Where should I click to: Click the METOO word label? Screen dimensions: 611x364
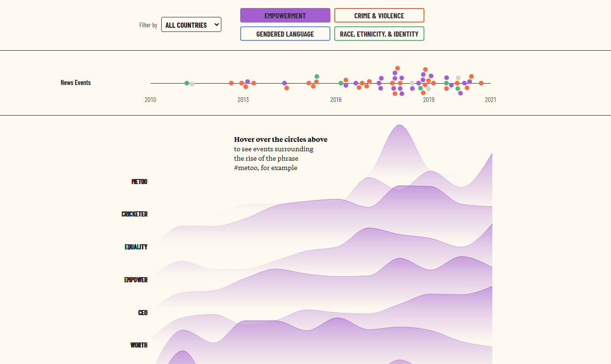[x=140, y=182]
